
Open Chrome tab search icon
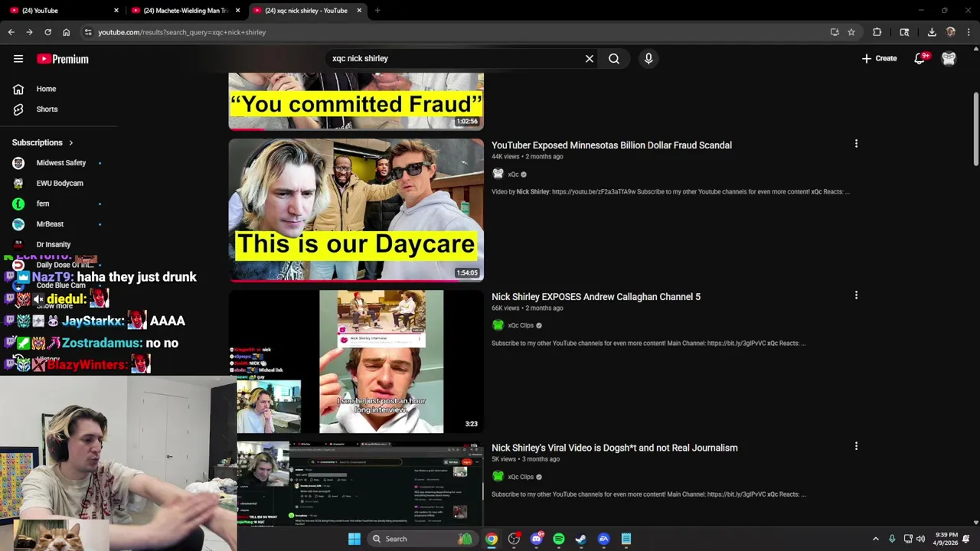click(904, 32)
